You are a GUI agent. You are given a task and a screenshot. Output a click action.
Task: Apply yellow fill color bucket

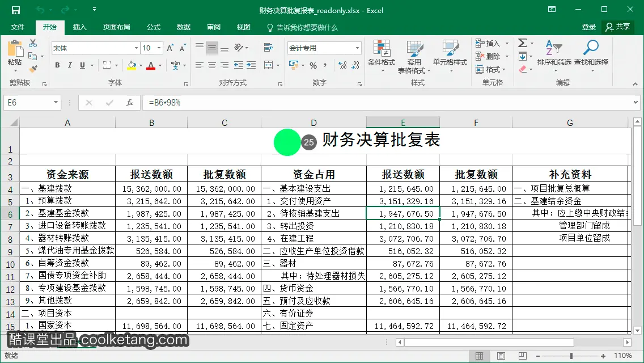pos(132,65)
